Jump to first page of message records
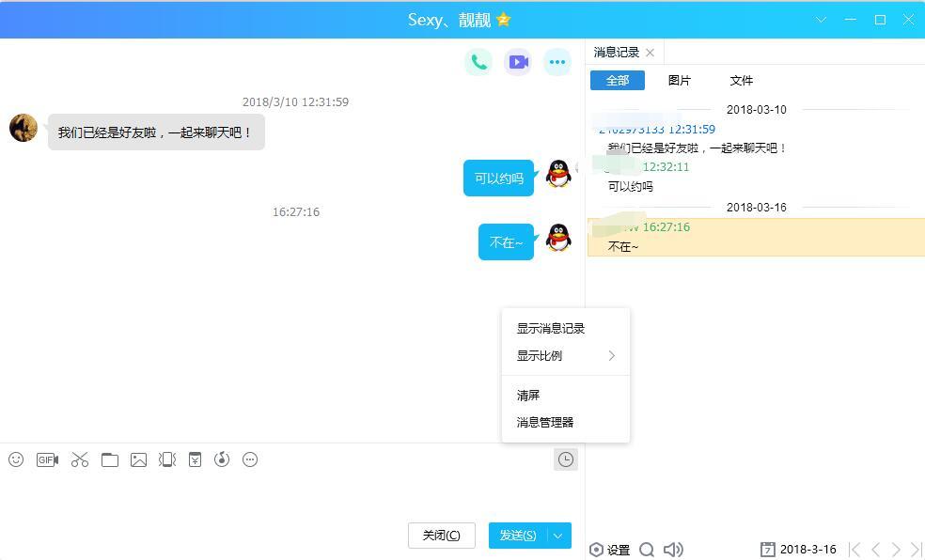This screenshot has width=925, height=560. pyautogui.click(x=854, y=550)
